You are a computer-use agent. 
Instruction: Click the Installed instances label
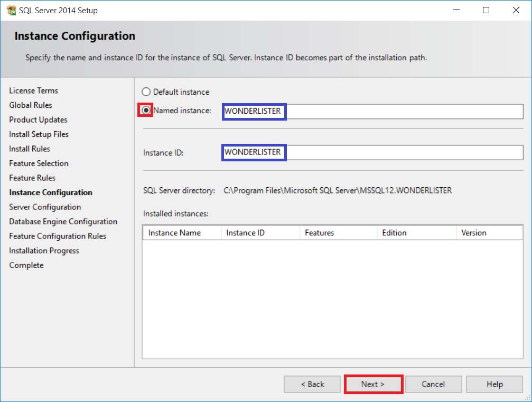176,214
